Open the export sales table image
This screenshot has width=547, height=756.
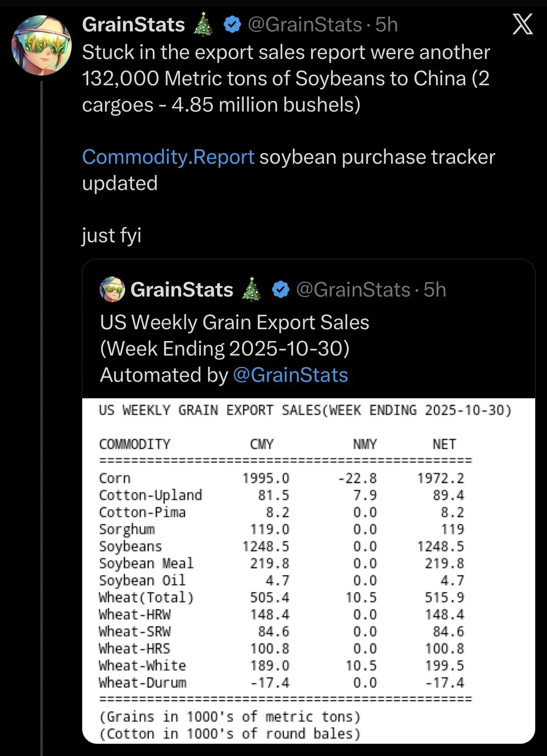[309, 571]
